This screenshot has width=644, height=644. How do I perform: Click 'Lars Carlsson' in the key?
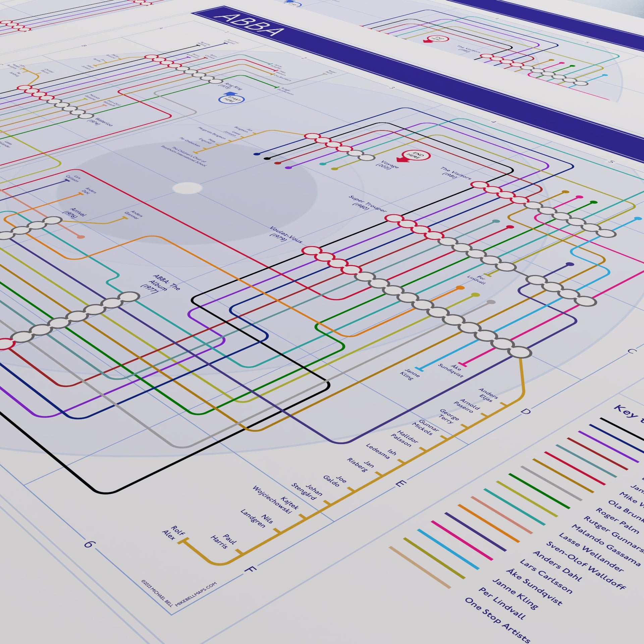point(546,576)
